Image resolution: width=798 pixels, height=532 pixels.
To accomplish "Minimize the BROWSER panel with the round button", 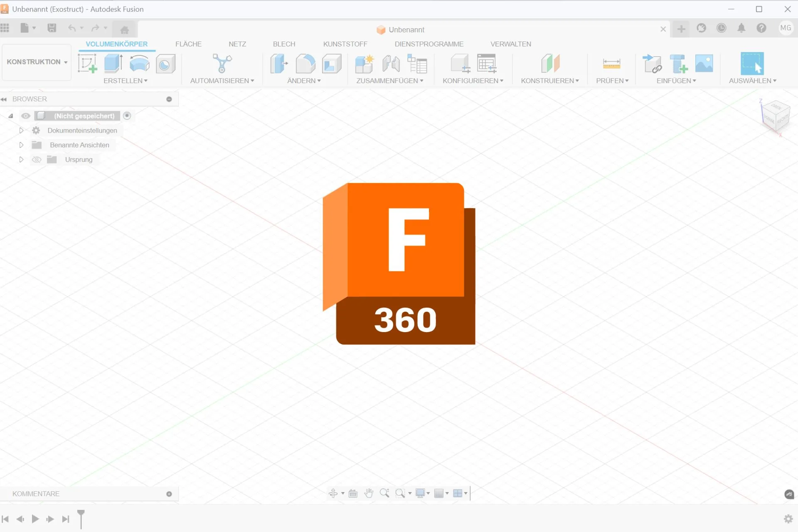I will [x=169, y=99].
